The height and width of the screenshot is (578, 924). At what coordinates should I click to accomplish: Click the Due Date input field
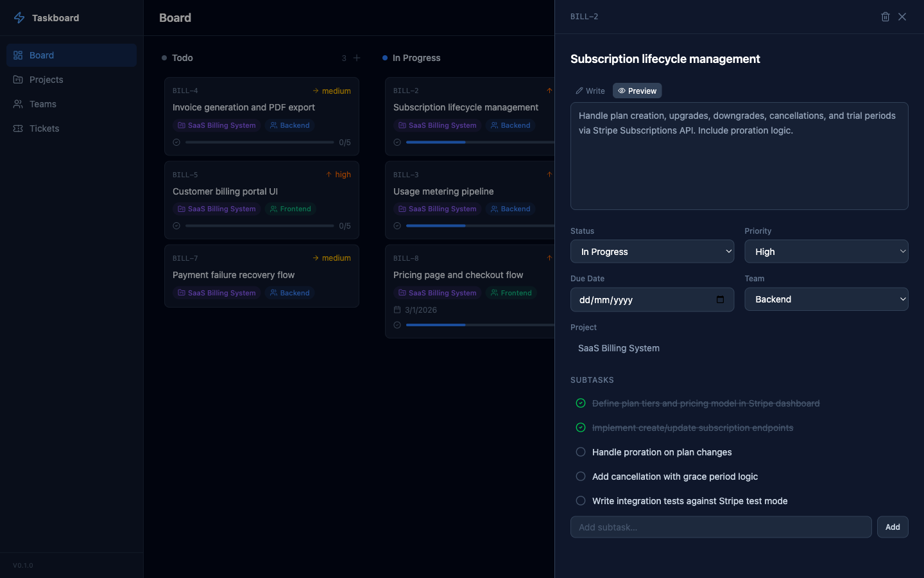652,299
